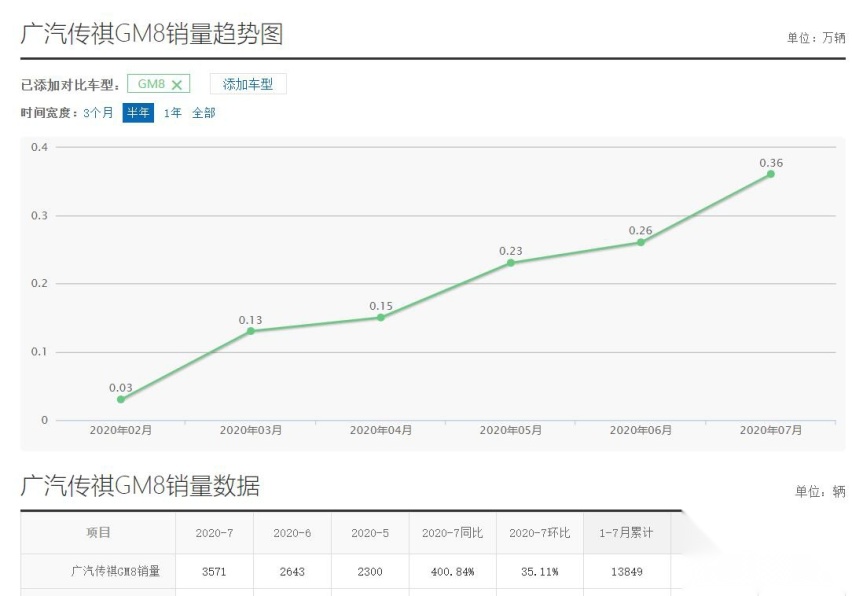Click the green data point for 2020年06月
The width and height of the screenshot is (852, 596).
click(641, 242)
